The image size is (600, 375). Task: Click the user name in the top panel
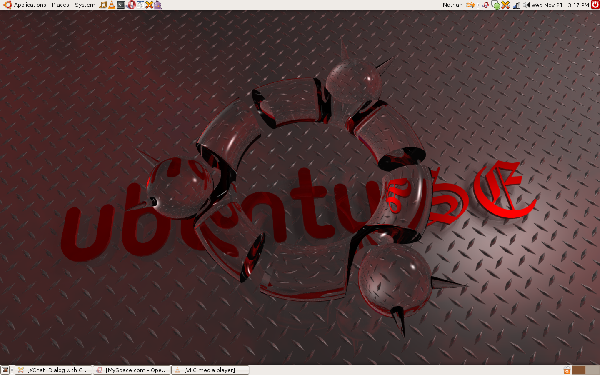452,5
